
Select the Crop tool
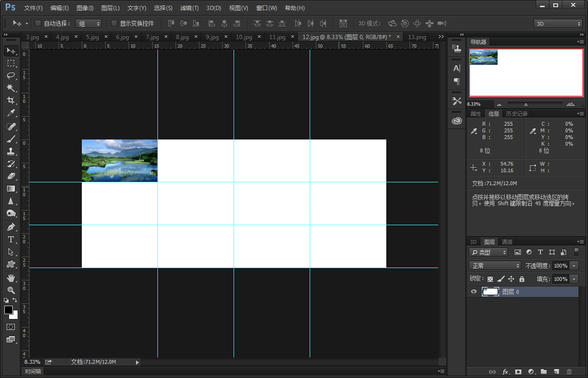coord(10,100)
